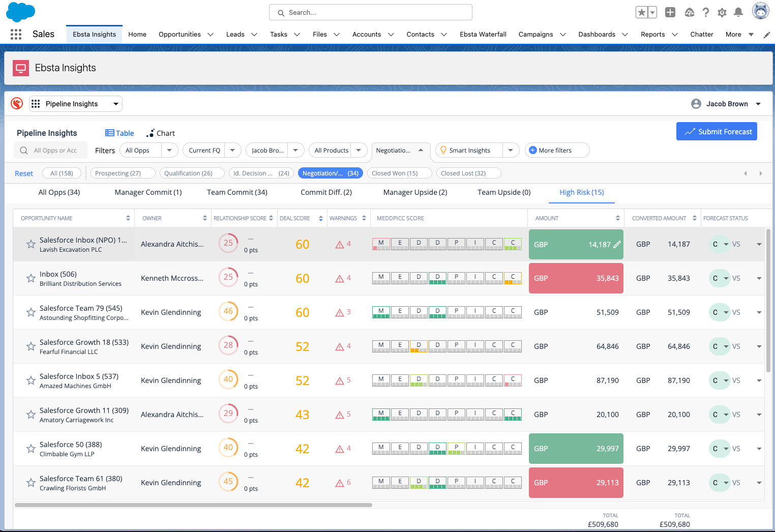Expand the Current FQ period dropdown
The image size is (775, 532).
point(232,150)
